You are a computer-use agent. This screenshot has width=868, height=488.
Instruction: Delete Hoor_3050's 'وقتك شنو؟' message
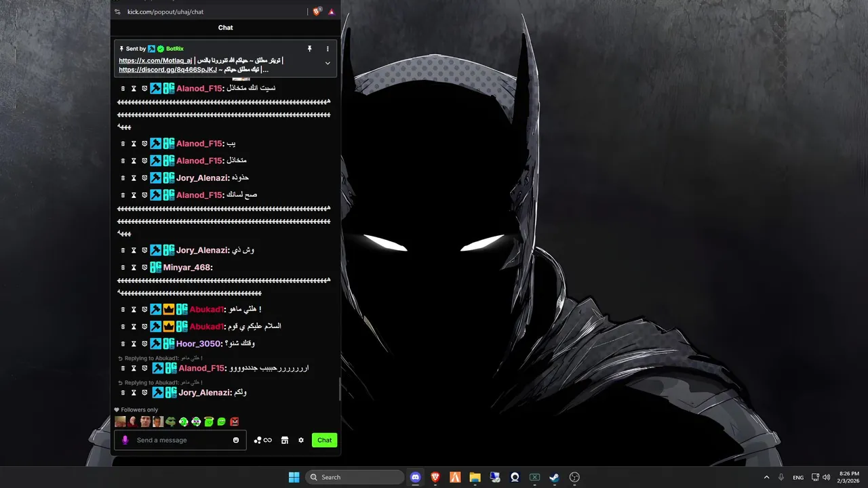(x=123, y=344)
